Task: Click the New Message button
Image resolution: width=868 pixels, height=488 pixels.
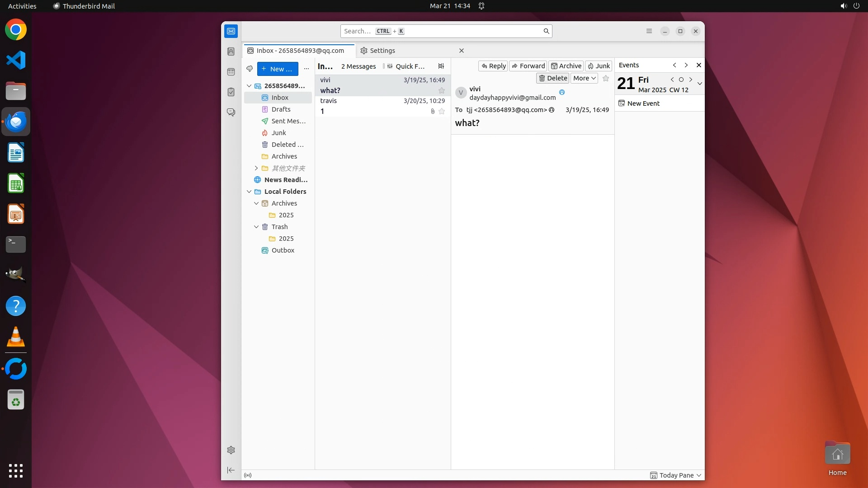Action: click(278, 69)
